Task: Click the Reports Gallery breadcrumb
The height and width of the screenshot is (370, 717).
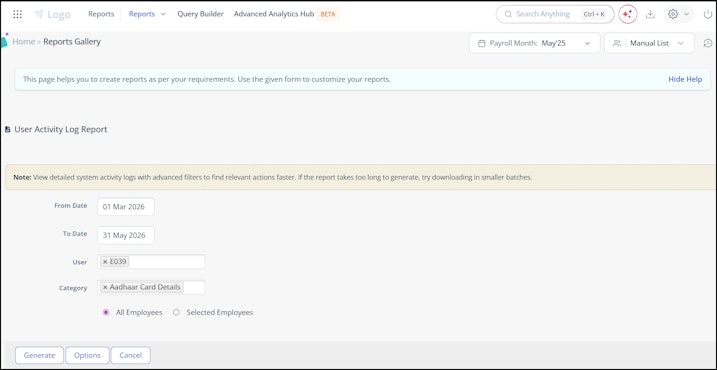Action: 72,42
